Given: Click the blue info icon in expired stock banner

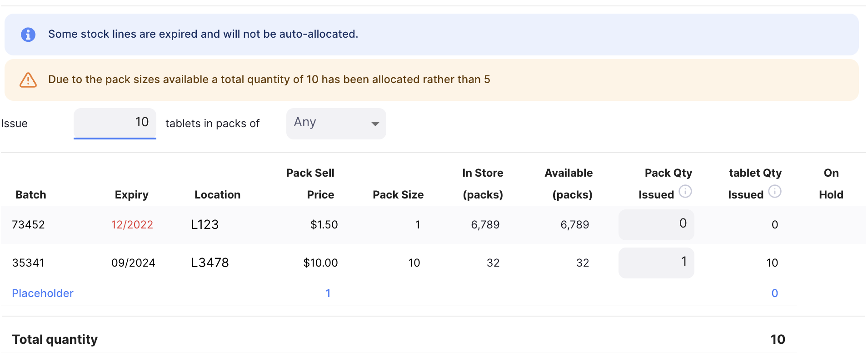Looking at the screenshot, I should (28, 35).
